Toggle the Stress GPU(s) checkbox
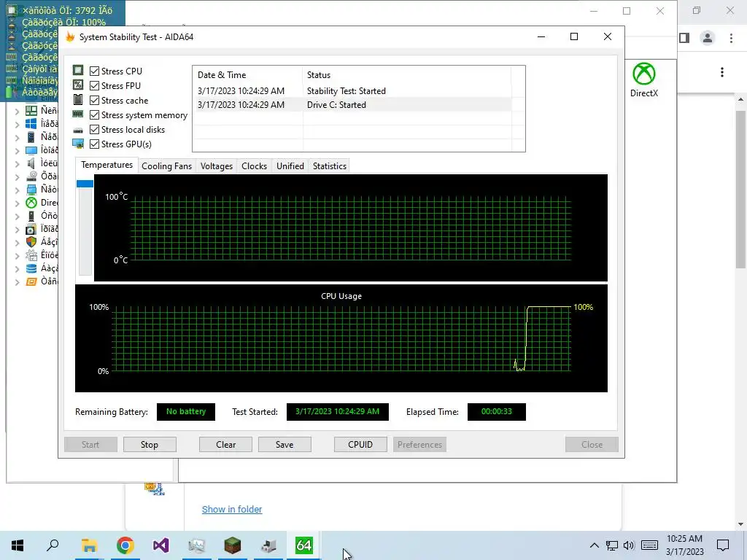The height and width of the screenshot is (560, 747). click(94, 144)
